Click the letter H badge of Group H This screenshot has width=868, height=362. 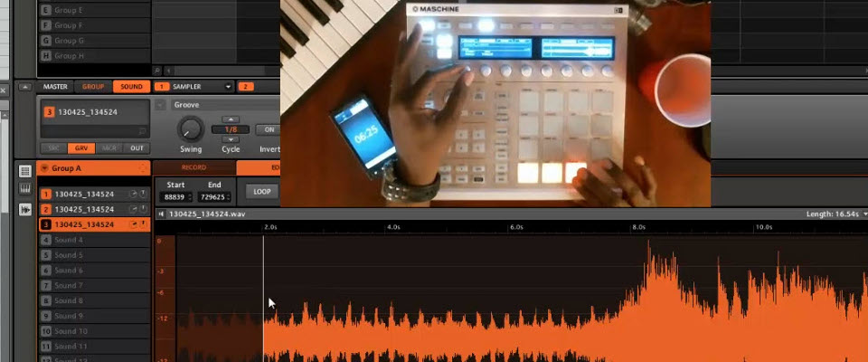(x=45, y=56)
